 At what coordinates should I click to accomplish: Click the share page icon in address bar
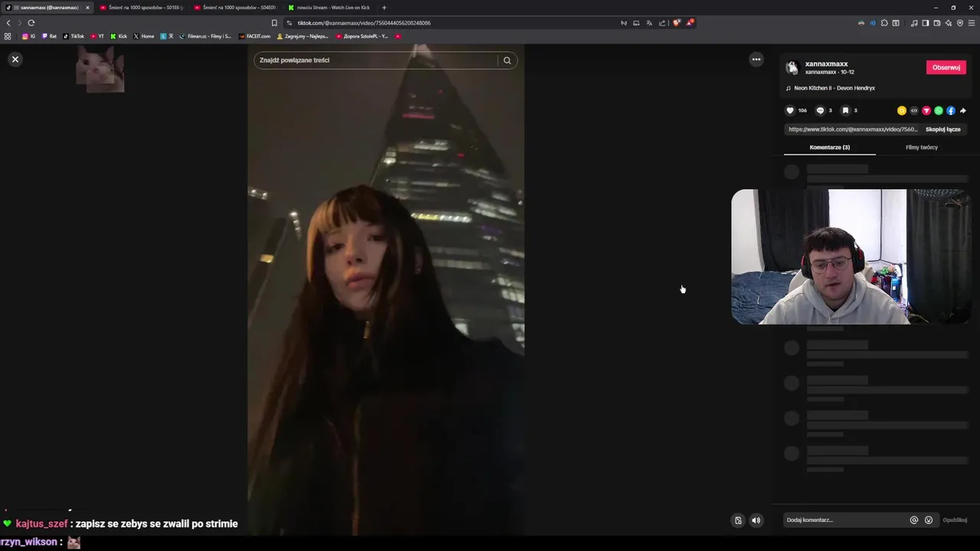(x=662, y=23)
